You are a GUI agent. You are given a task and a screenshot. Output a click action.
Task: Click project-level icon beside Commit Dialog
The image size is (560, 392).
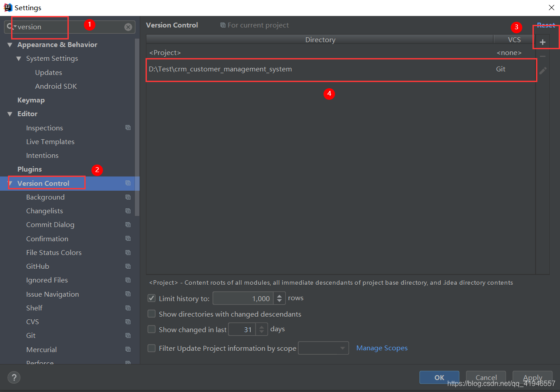pos(128,224)
